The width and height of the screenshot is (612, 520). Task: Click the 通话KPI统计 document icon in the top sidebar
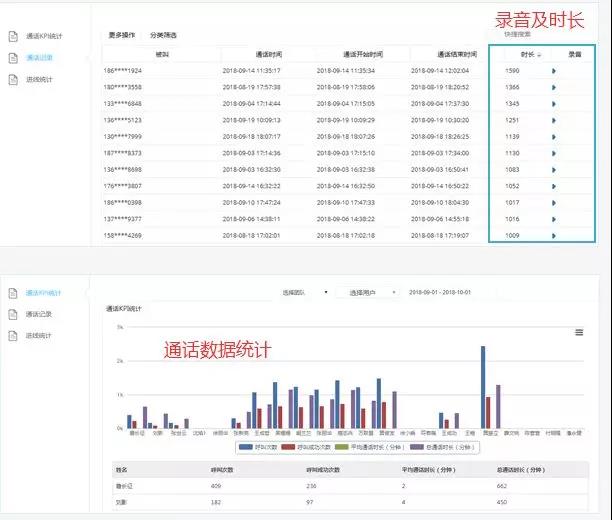click(x=13, y=36)
